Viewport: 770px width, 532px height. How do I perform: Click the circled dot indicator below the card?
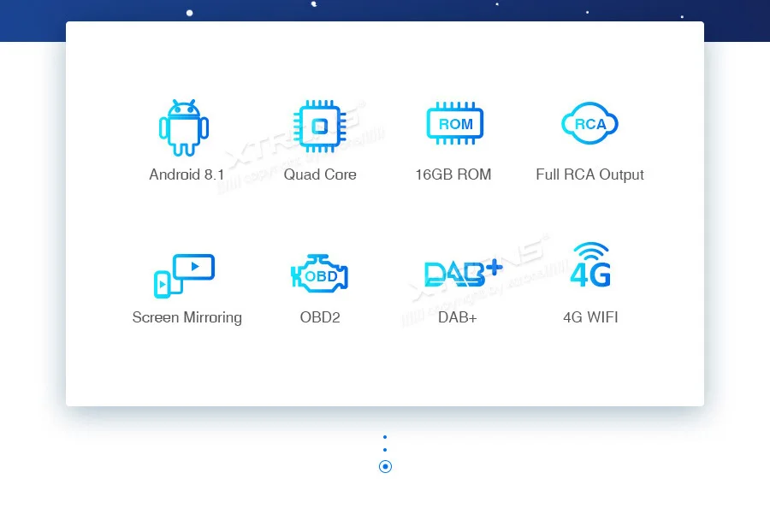(x=386, y=466)
